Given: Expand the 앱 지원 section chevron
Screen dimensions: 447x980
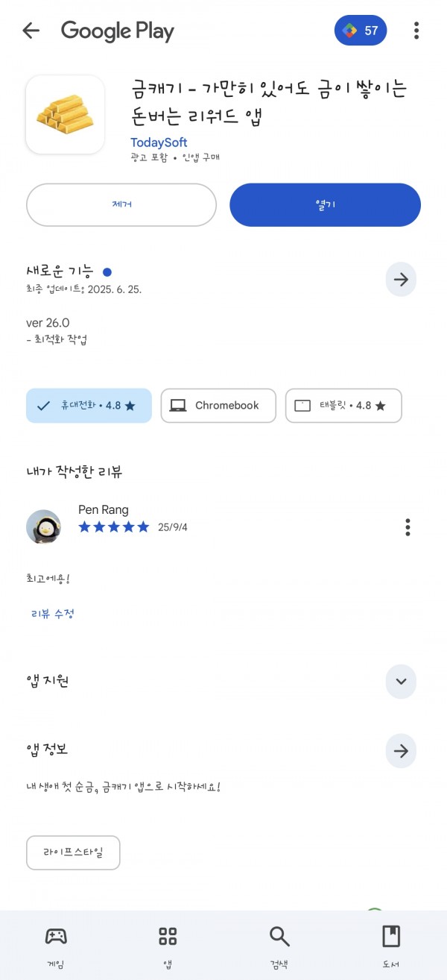Looking at the screenshot, I should pyautogui.click(x=401, y=682).
